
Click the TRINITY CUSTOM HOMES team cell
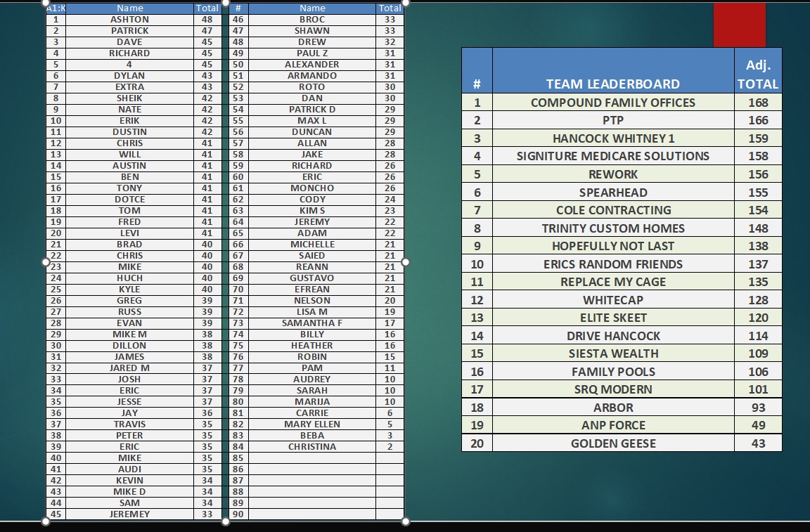click(612, 228)
